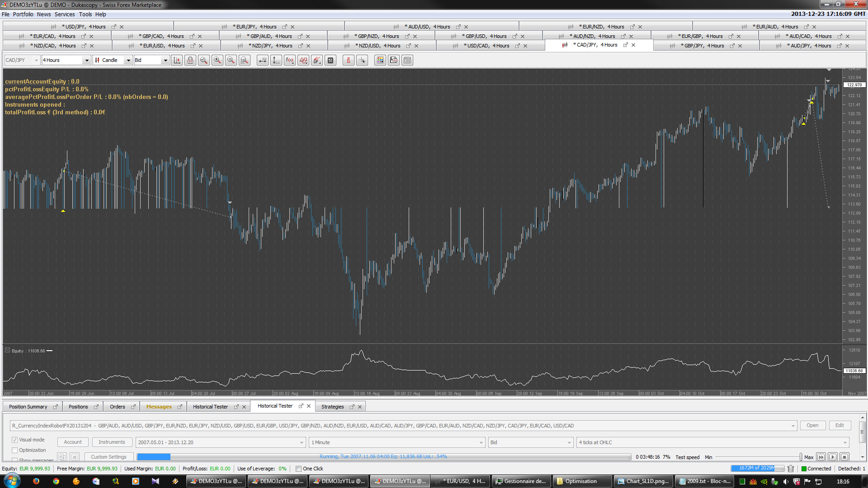Click the horizontal axis shift icon
Viewport: 868px width, 488px height.
coord(263,60)
